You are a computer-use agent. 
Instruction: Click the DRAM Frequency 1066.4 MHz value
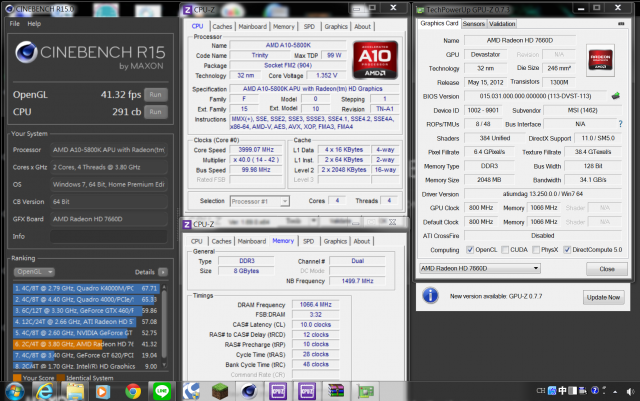[x=316, y=305]
